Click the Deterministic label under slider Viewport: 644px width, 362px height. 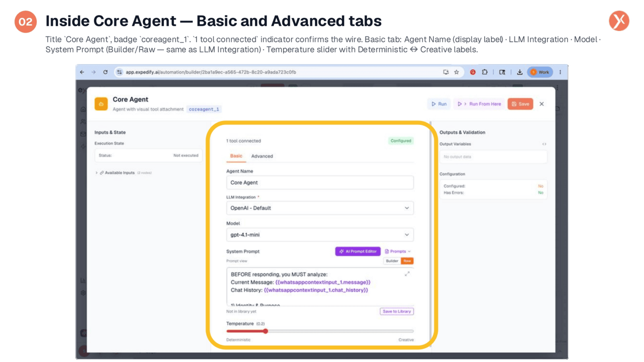[238, 340]
